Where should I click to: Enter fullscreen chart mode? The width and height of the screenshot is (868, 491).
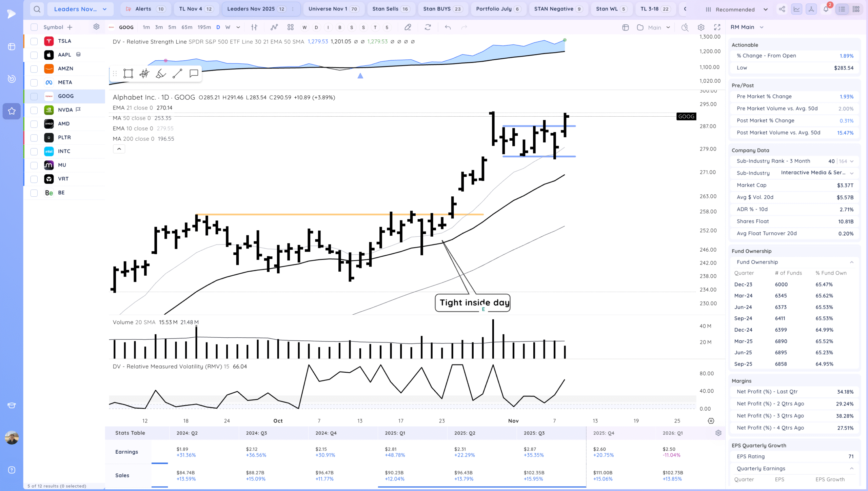[x=717, y=27]
